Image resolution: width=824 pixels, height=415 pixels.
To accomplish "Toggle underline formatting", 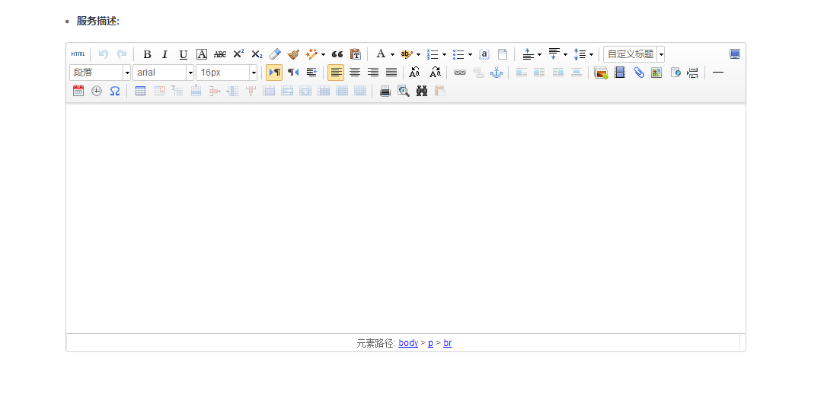I will [x=183, y=54].
